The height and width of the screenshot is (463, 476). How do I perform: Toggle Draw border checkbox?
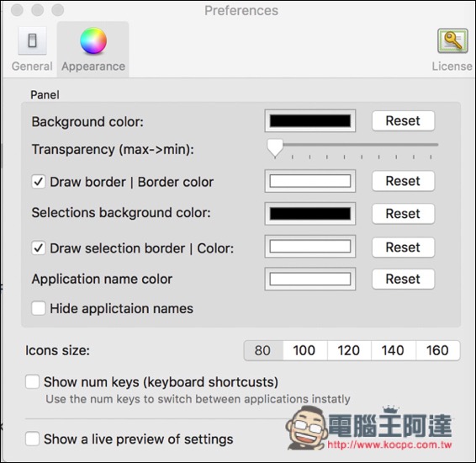(x=39, y=182)
